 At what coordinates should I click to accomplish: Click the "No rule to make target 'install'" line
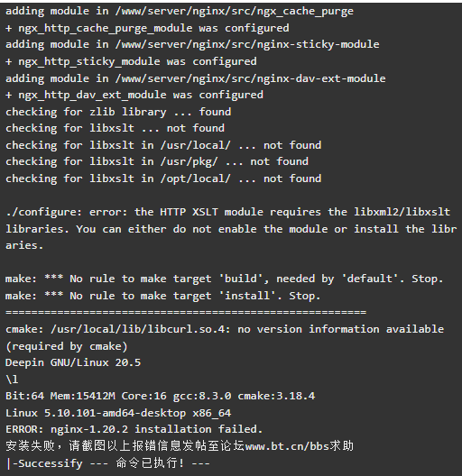point(163,296)
